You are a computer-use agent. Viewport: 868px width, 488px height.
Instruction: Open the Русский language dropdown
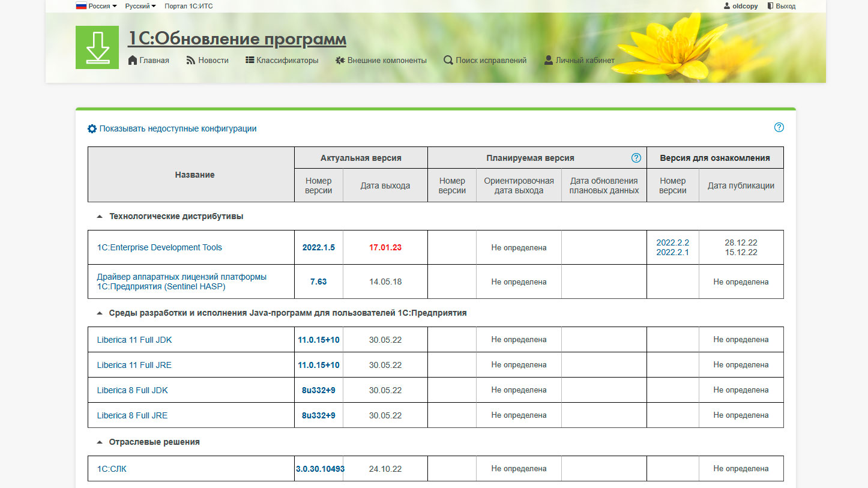point(140,6)
